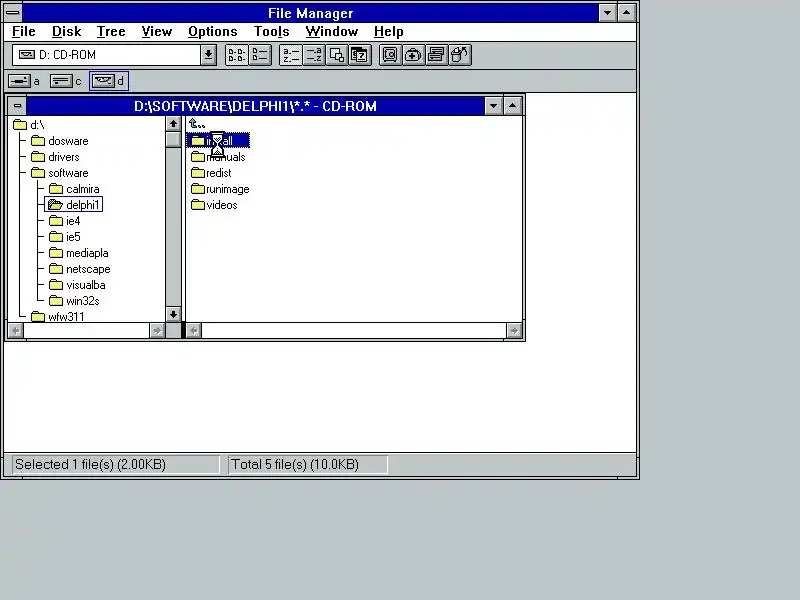
Task: Click tree pane scroll up arrow
Action: coord(173,124)
